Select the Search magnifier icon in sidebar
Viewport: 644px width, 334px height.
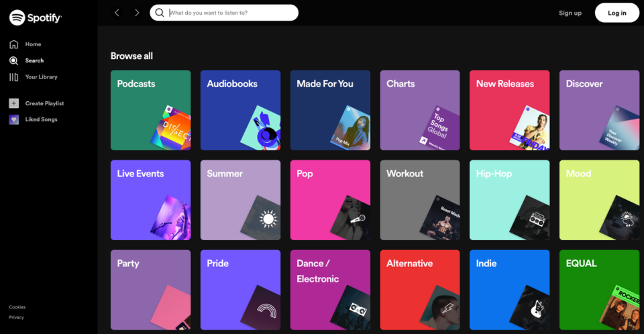coord(13,60)
